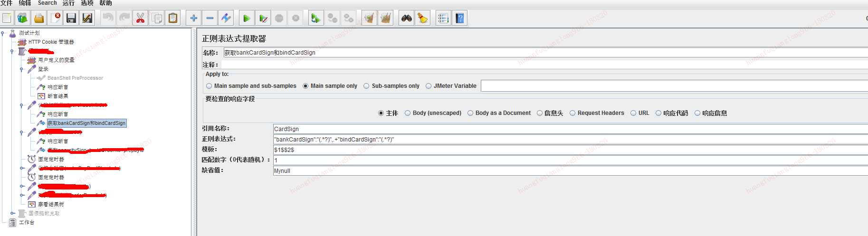Viewport: 868px width, 236px height.
Task: Open the 运行 menu
Action: [x=68, y=3]
